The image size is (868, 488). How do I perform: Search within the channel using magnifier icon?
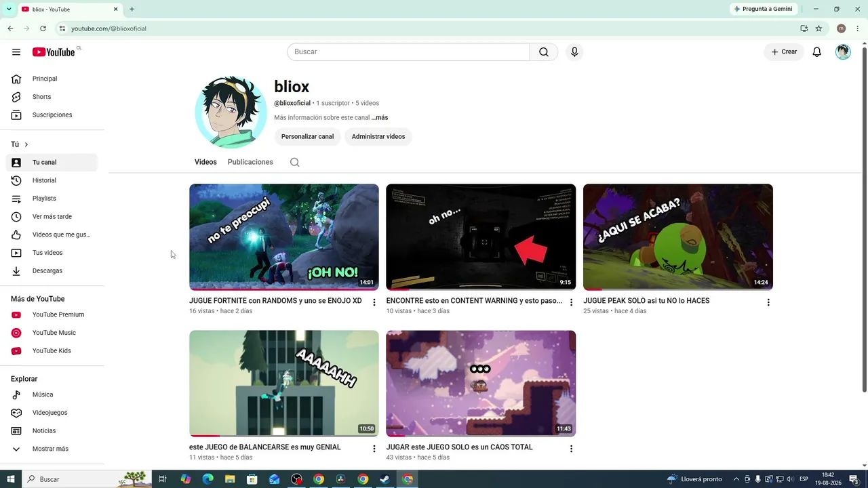coord(294,162)
